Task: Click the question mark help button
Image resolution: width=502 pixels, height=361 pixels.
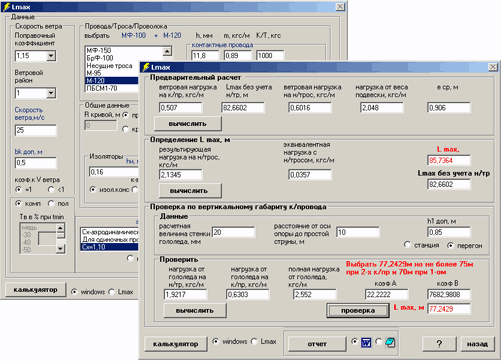Action: click(x=439, y=344)
